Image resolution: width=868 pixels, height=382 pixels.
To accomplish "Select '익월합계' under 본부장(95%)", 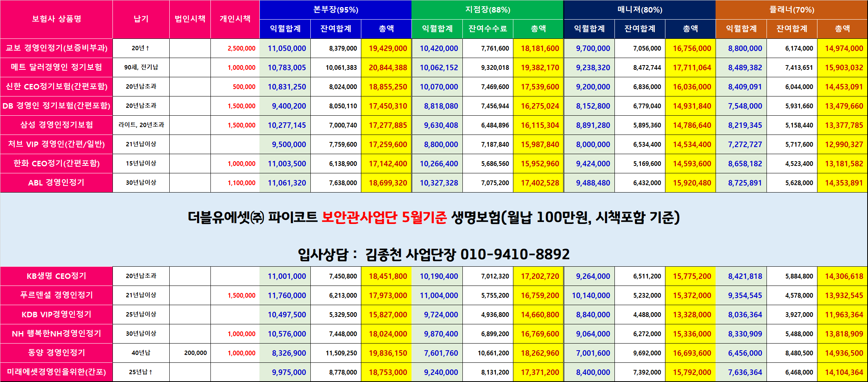I will coord(285,29).
